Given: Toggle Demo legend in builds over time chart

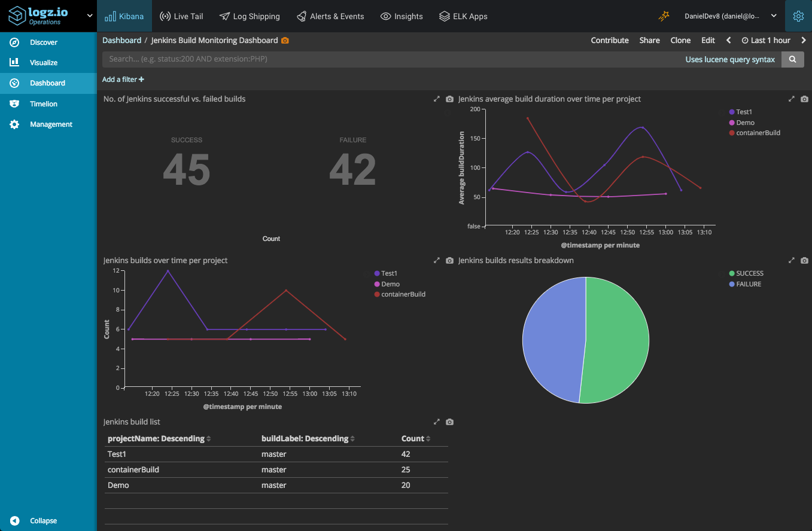Looking at the screenshot, I should tap(387, 284).
